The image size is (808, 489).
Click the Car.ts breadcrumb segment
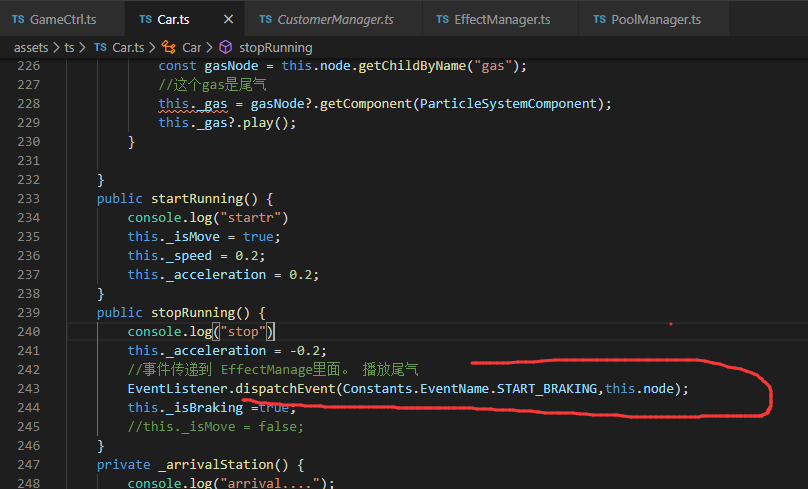coord(128,47)
